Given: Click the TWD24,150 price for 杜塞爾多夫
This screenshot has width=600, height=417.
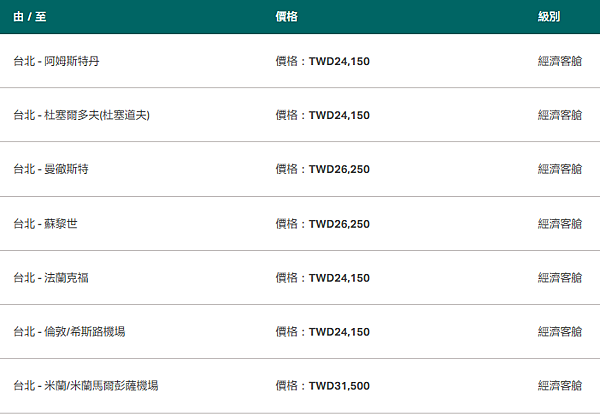Looking at the screenshot, I should click(339, 115).
